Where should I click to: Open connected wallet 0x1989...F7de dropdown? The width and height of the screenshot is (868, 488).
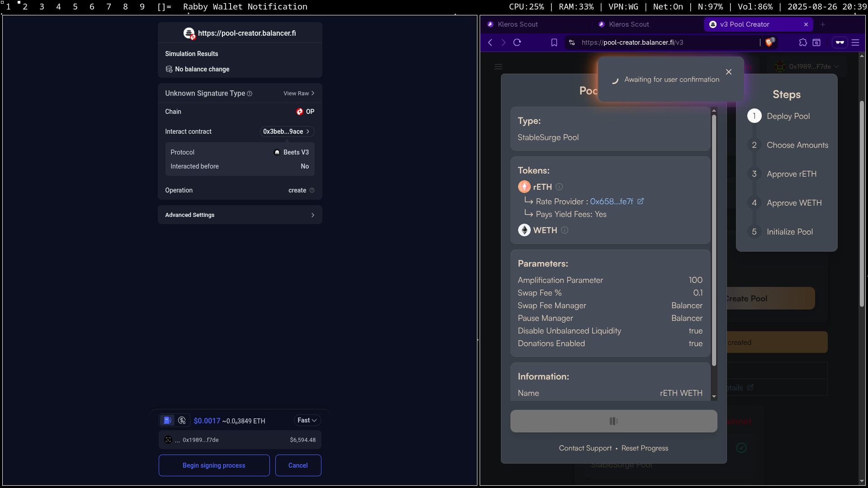[x=807, y=66]
